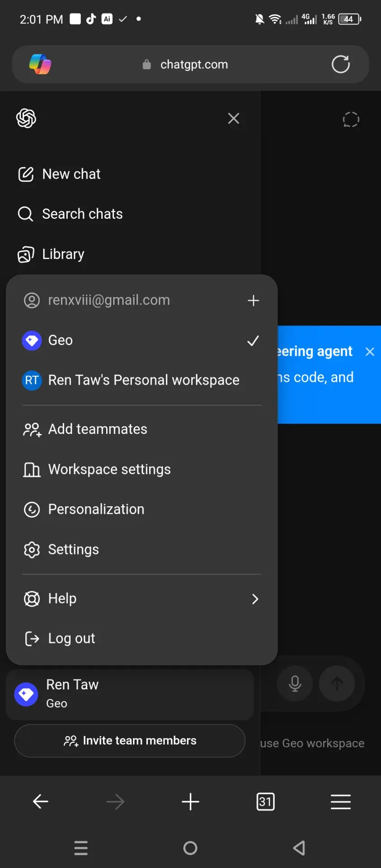The image size is (381, 868).
Task: Tap the blue engineering agent banner text
Action: click(315, 364)
